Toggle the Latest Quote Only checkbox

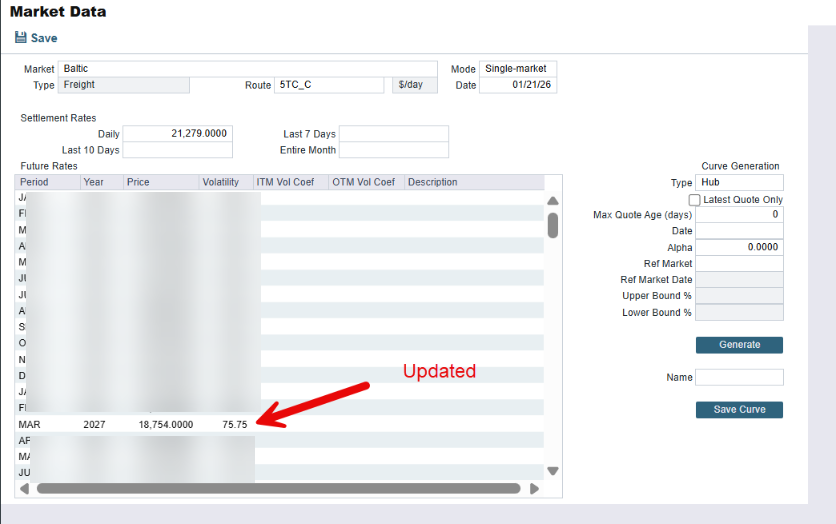tap(695, 200)
